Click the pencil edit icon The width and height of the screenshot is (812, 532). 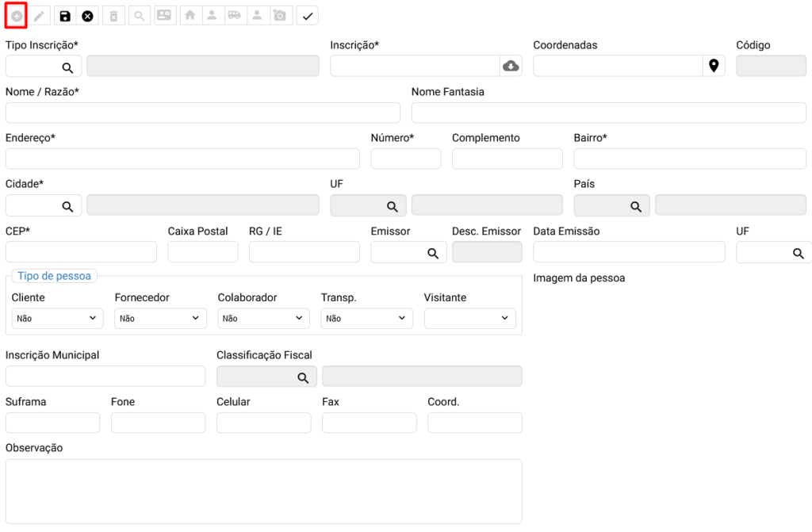[39, 16]
